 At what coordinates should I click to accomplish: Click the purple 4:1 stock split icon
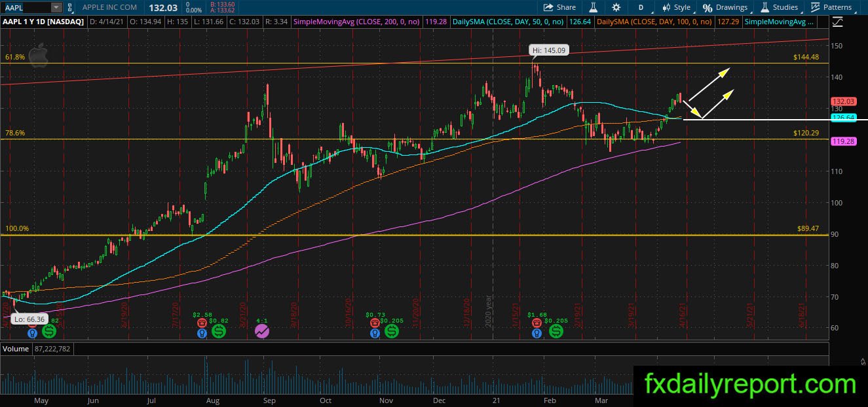(x=262, y=331)
